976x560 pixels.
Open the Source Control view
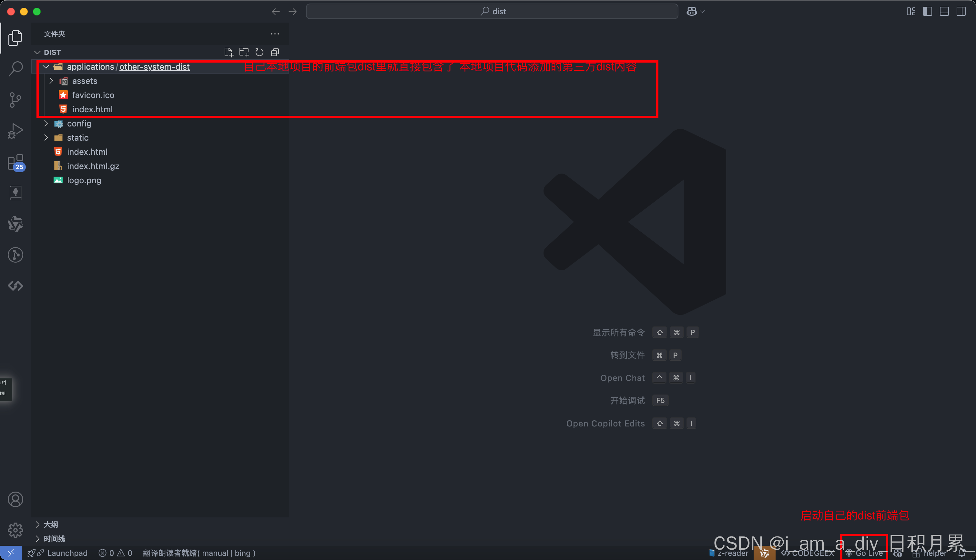(15, 100)
